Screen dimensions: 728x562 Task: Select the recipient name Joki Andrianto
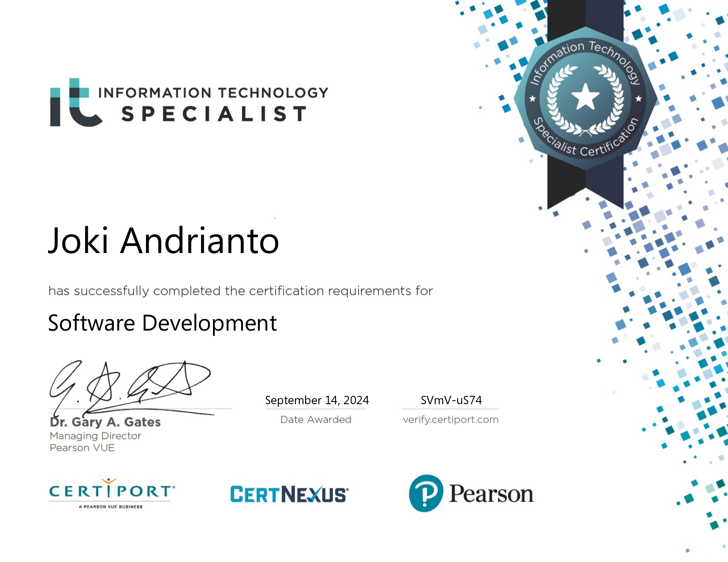(163, 241)
